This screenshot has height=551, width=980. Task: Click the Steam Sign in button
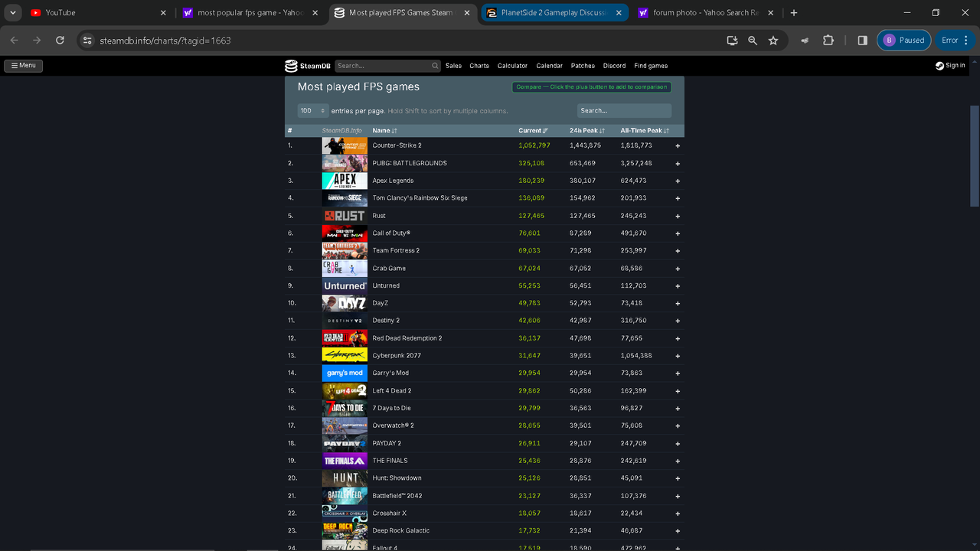950,66
